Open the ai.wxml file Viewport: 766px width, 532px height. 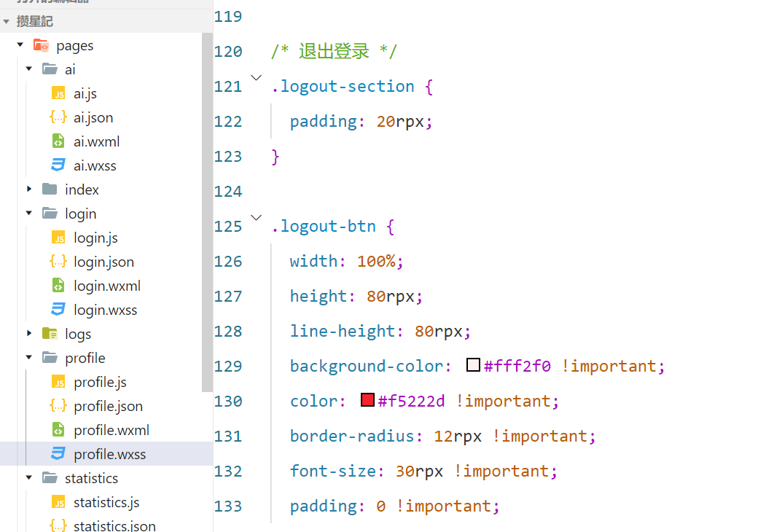(97, 141)
